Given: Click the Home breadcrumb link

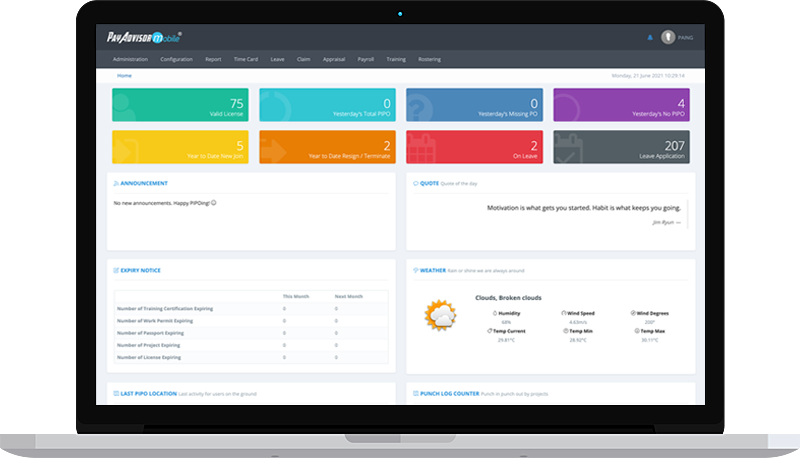Looking at the screenshot, I should click(124, 75).
